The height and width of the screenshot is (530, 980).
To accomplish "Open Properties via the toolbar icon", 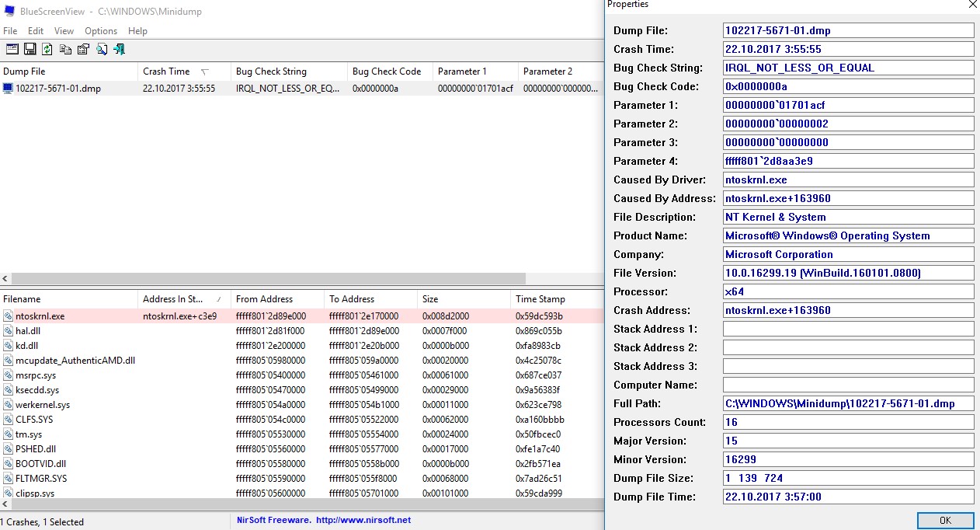I will [83, 49].
